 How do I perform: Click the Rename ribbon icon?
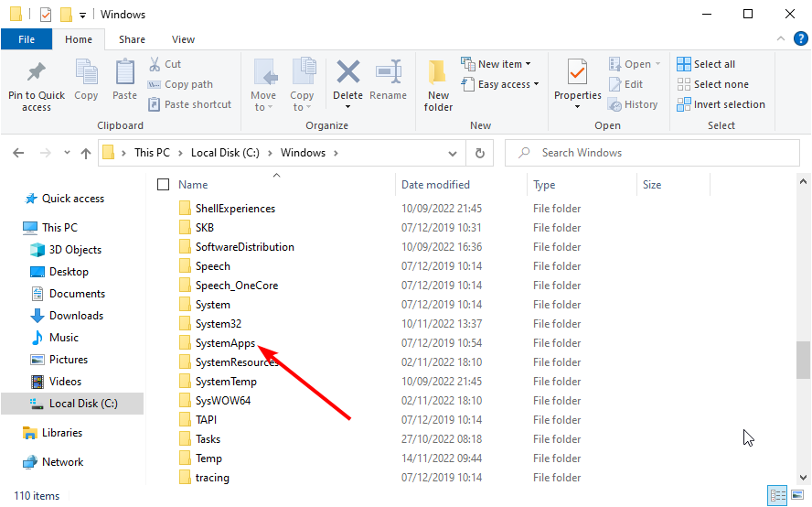pos(389,71)
